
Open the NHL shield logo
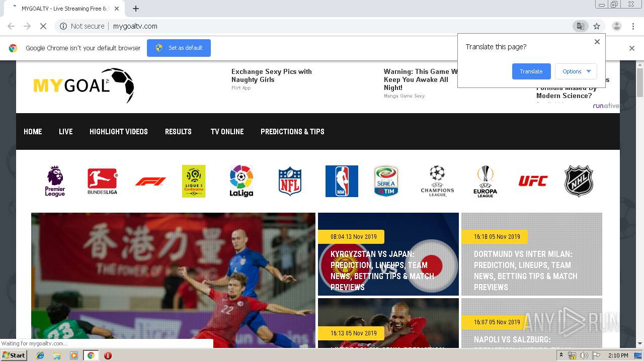(x=579, y=181)
